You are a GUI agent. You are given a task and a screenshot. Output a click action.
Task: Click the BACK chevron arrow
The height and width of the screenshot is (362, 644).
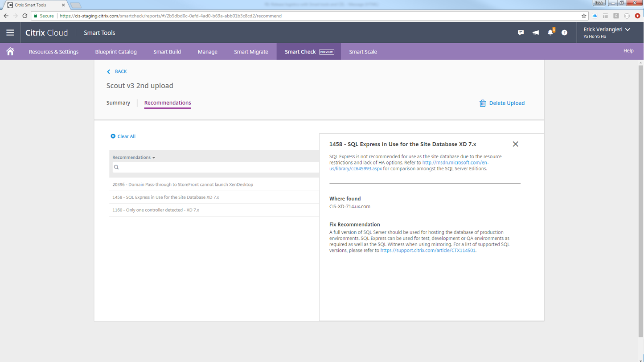108,71
